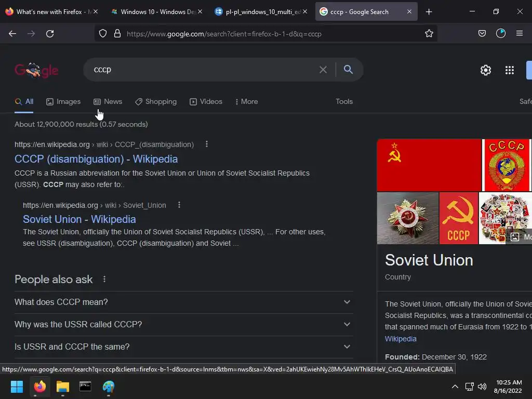Go forward using the browser forward arrow

pos(31,34)
